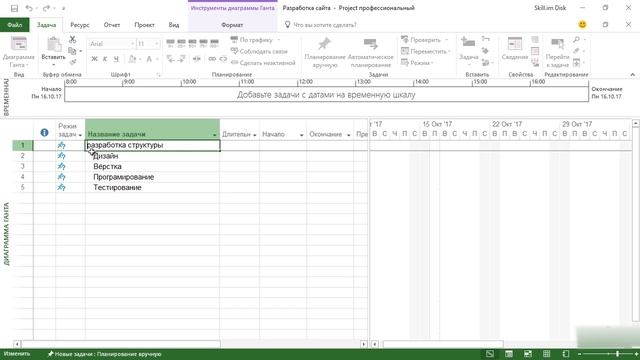
Task: Toggle Underline (Ч) formatting
Action: [116, 59]
